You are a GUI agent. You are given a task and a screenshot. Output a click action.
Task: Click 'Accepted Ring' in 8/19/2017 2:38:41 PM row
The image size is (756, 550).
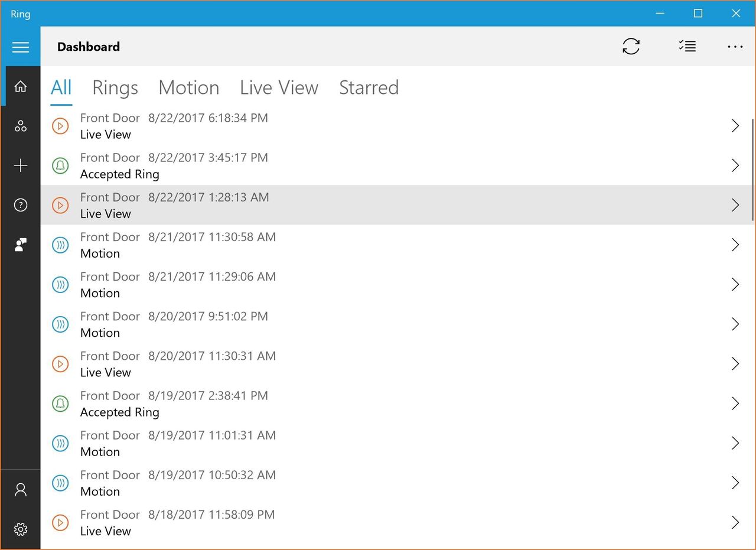coord(120,412)
